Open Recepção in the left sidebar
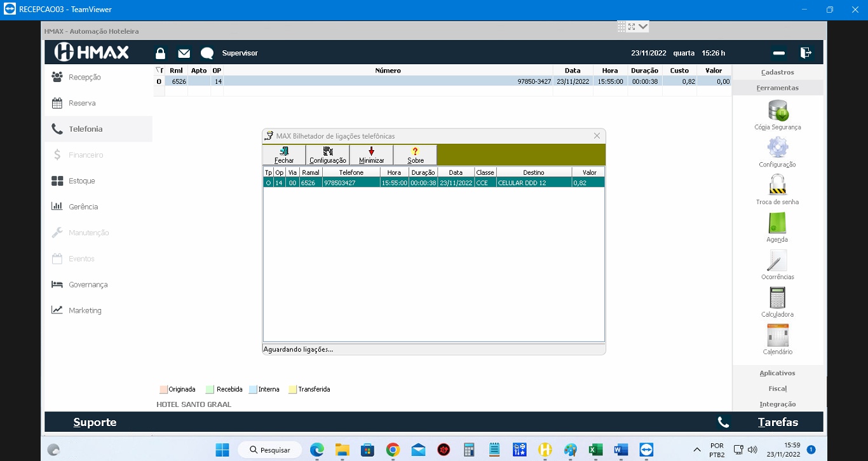 tap(85, 77)
